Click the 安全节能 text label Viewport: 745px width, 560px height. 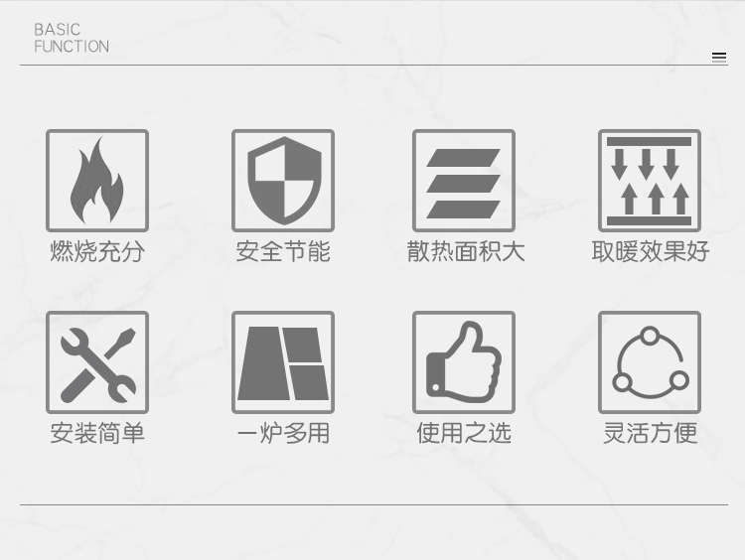pyautogui.click(x=283, y=251)
